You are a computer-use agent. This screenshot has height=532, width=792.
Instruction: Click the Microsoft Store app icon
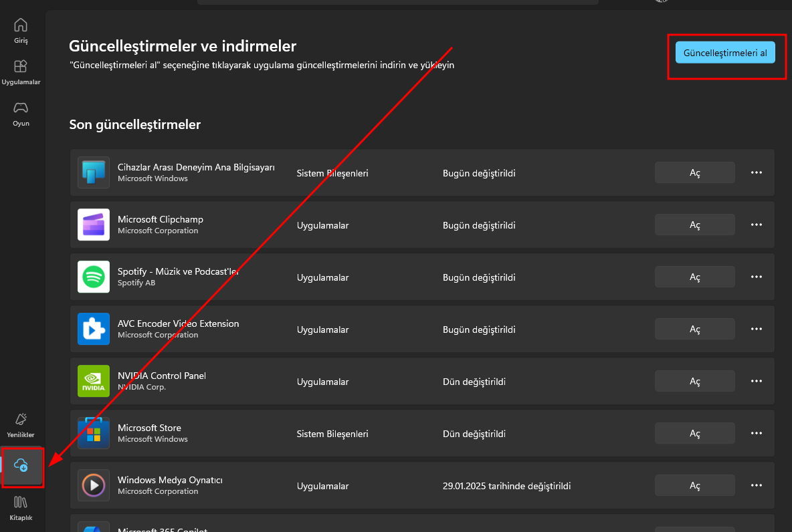point(94,433)
